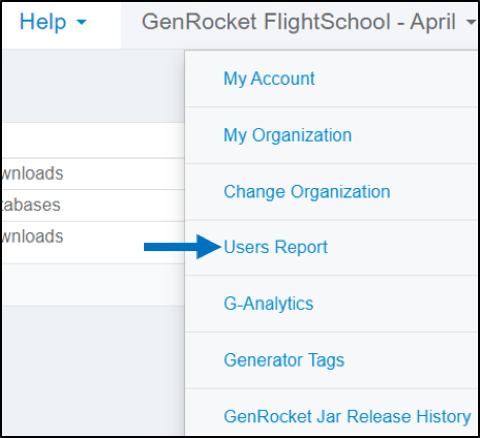This screenshot has height=438, width=480.
Task: Click the GenRocket FlightSchool - April organization name
Action: 299,22
